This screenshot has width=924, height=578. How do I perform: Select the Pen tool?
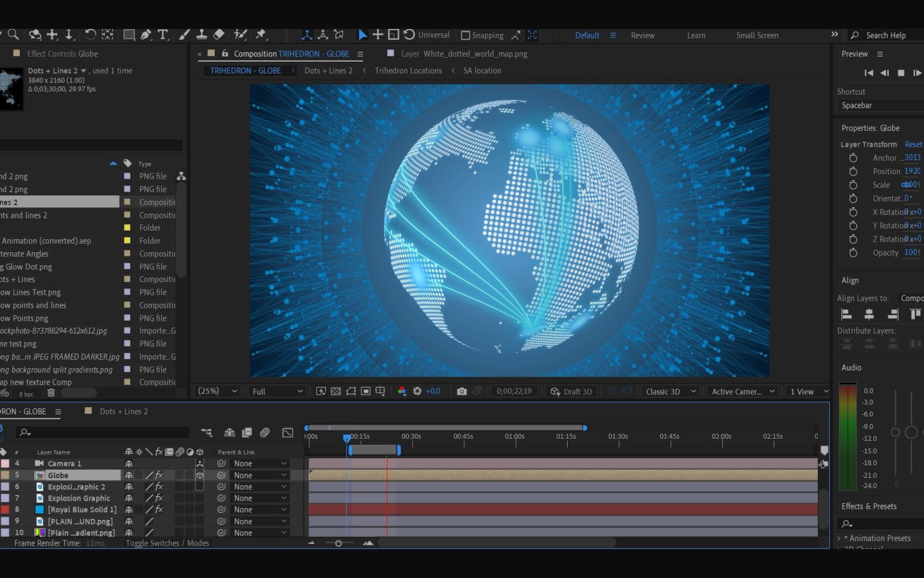(x=146, y=35)
